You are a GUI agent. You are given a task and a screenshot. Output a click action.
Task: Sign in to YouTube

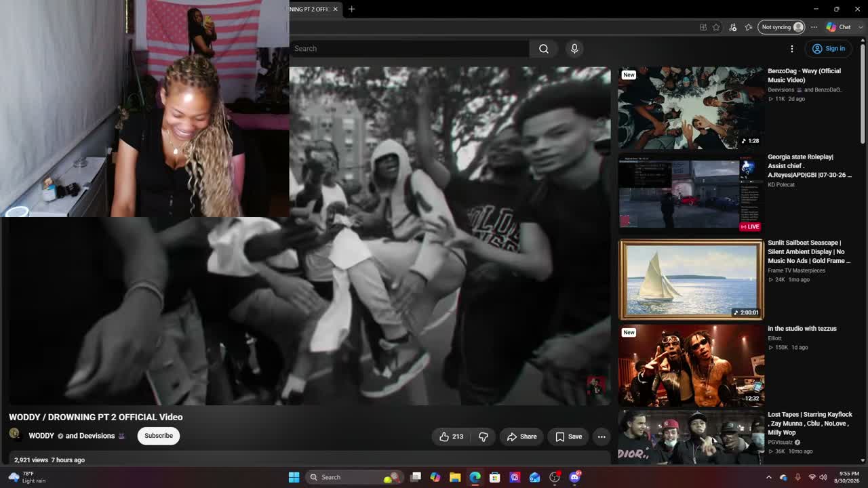(x=829, y=49)
